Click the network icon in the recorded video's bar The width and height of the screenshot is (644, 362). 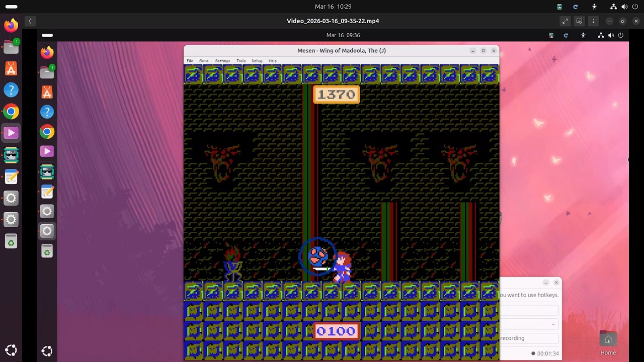pos(601,35)
